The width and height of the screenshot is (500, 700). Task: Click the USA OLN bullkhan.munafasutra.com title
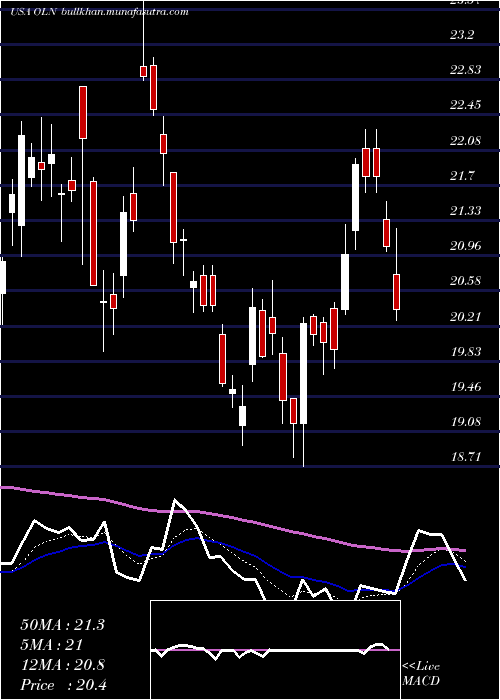(x=99, y=12)
